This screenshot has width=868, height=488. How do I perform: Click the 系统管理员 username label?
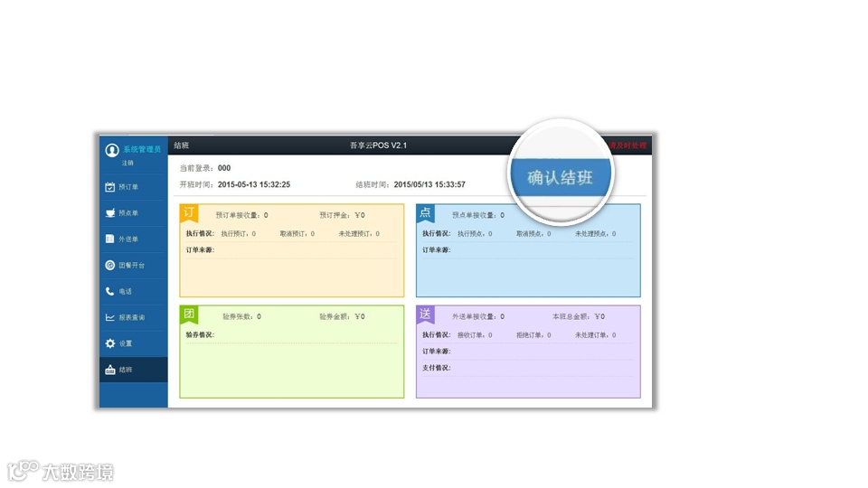click(142, 149)
